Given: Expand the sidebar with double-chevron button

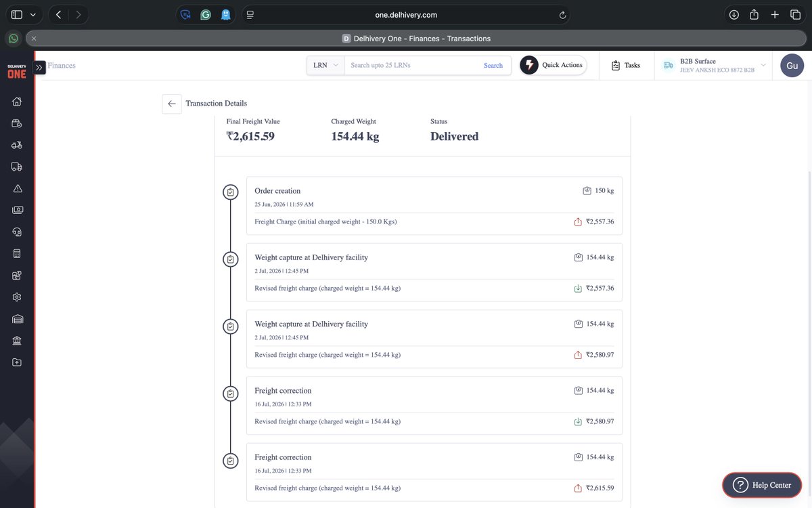Looking at the screenshot, I should tap(39, 67).
